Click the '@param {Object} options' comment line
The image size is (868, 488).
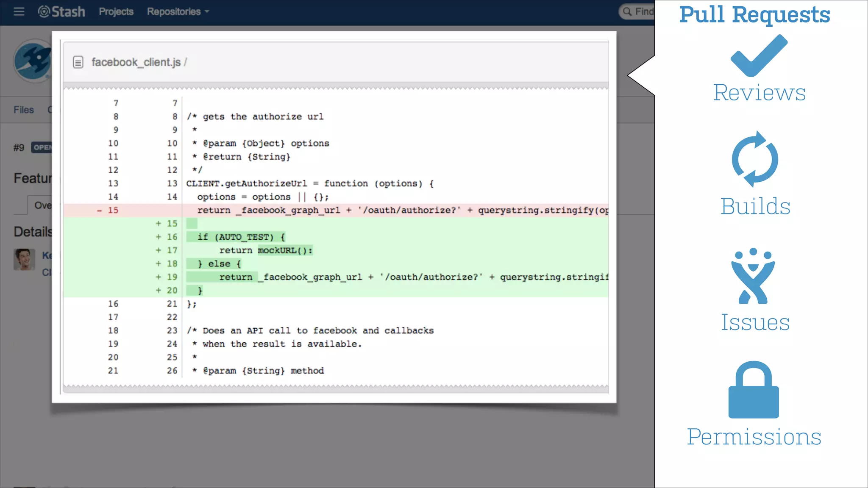pyautogui.click(x=260, y=143)
